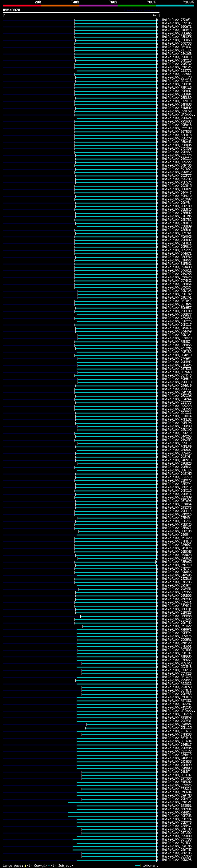Screen dimensions: 197x868
Task: Select the UniRef100_B0I532 label
Action: (x=177, y=843)
